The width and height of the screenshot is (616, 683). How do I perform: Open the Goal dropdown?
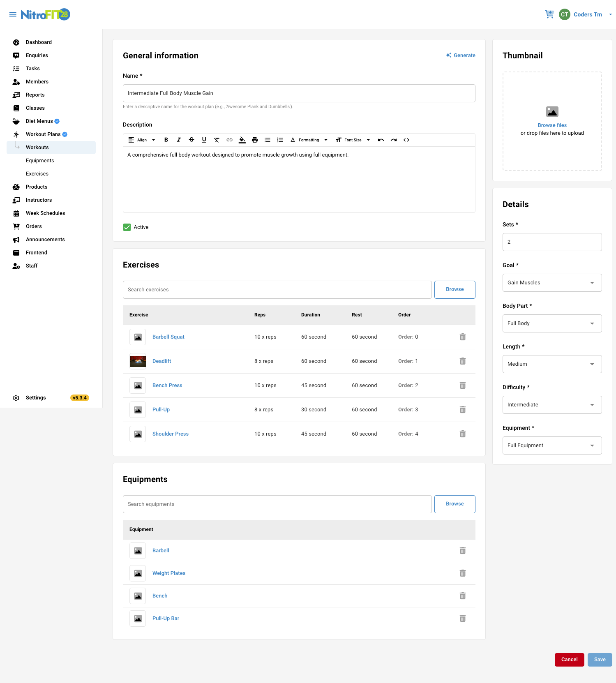(552, 283)
